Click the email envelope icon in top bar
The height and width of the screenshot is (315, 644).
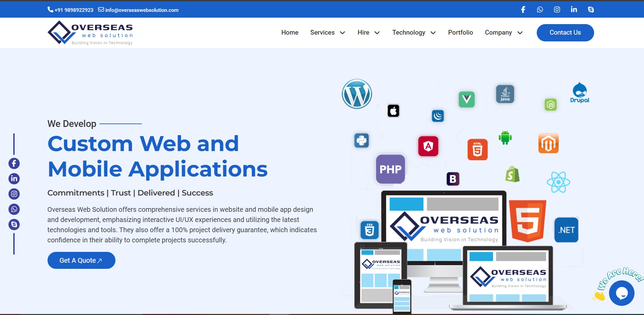tap(101, 10)
